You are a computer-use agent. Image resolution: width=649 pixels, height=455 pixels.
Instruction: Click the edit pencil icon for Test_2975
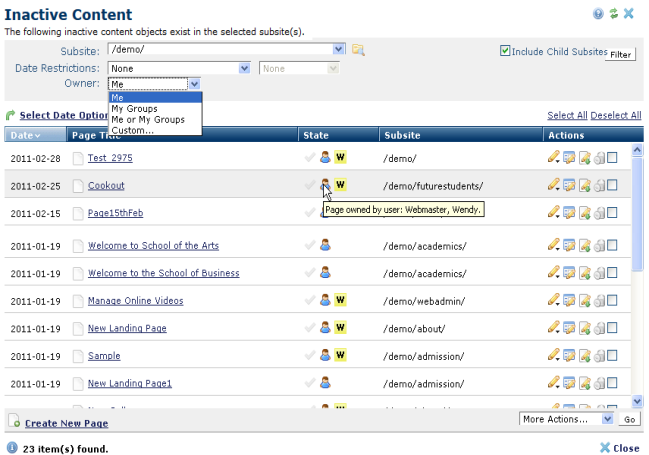point(553,157)
